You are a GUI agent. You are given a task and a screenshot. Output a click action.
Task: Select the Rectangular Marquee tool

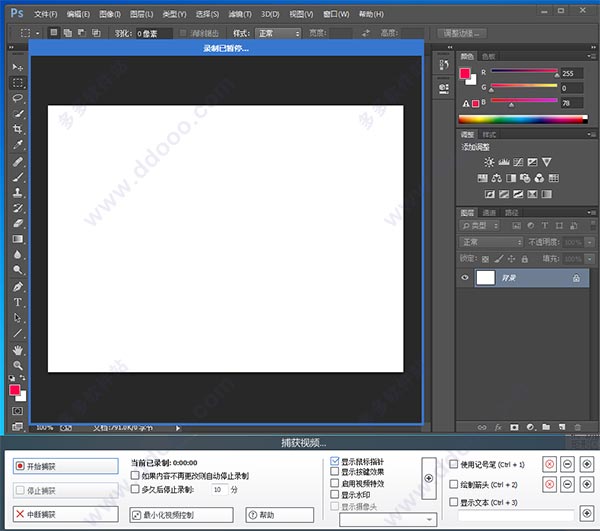(x=17, y=83)
